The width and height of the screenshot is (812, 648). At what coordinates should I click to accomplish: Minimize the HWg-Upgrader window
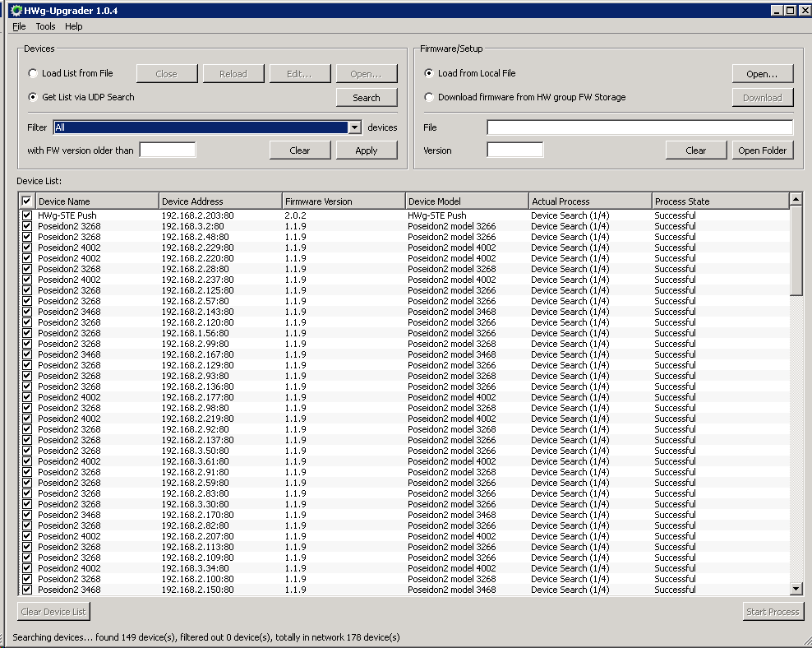pos(777,11)
